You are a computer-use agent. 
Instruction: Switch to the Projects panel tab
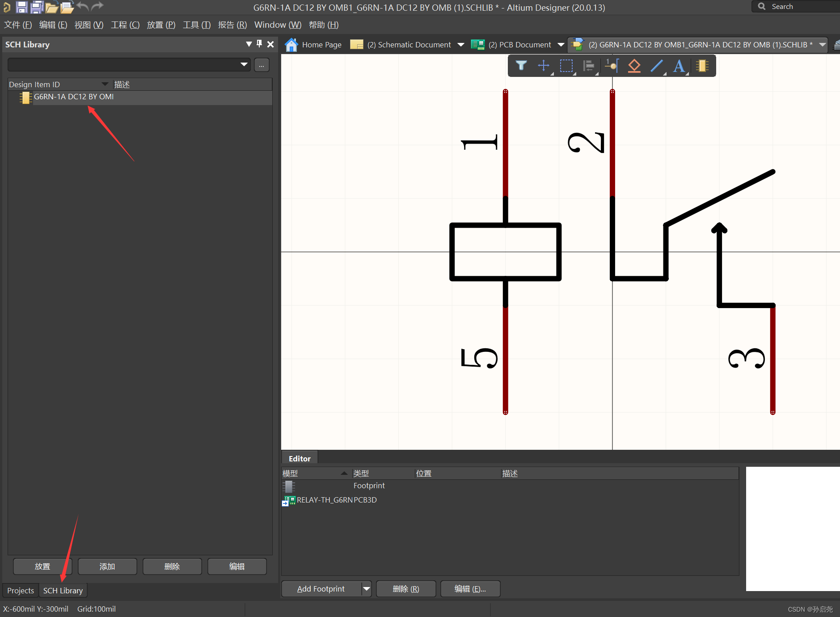[21, 591]
